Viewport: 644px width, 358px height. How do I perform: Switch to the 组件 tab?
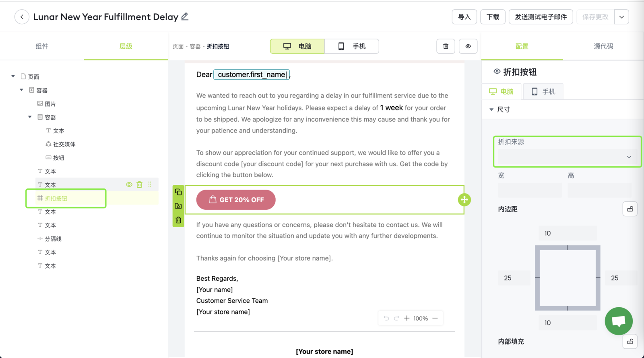point(42,46)
